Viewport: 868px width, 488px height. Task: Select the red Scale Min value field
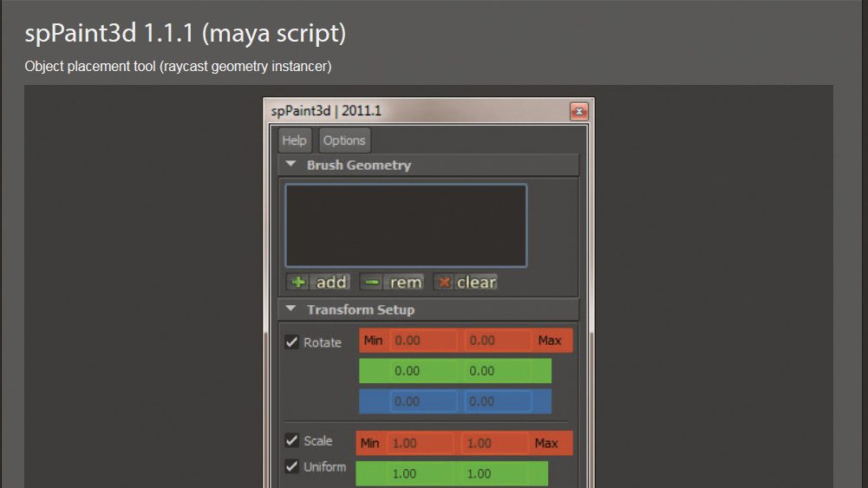pos(421,443)
